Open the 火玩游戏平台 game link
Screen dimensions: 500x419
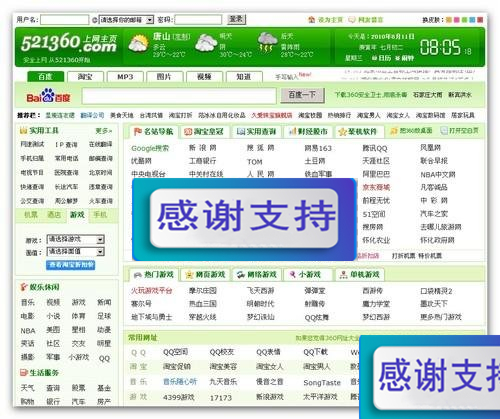coord(151,291)
